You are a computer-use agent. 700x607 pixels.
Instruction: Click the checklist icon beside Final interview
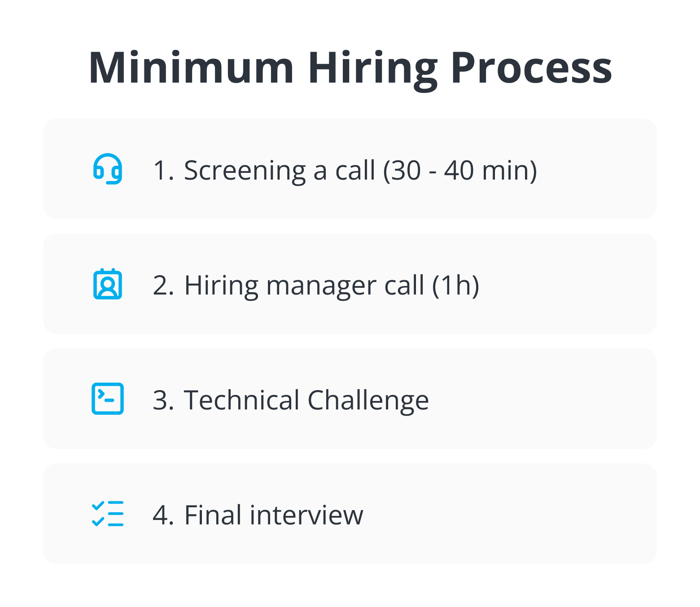(x=108, y=514)
